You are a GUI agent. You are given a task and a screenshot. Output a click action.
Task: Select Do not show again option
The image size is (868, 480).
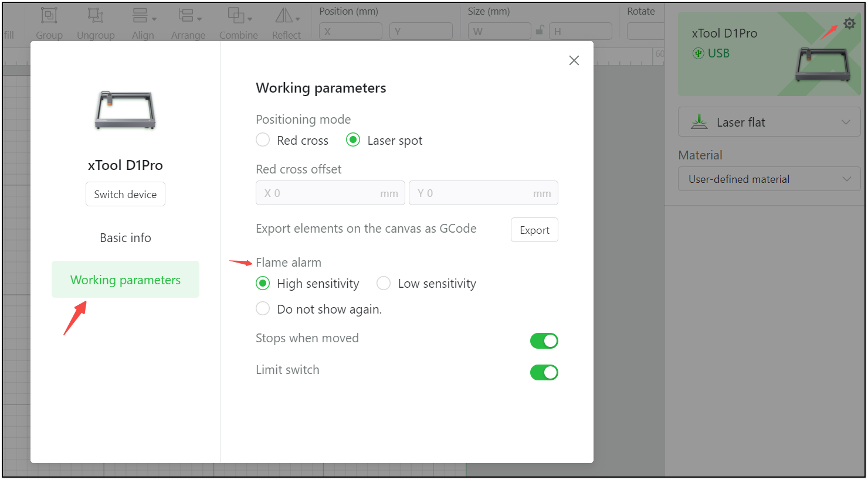[x=263, y=309]
